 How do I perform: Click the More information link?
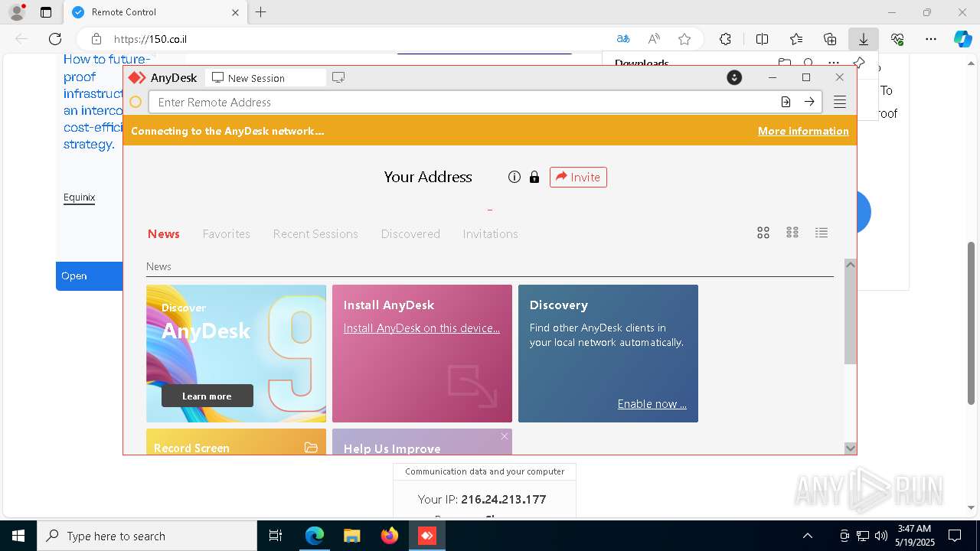coord(803,131)
